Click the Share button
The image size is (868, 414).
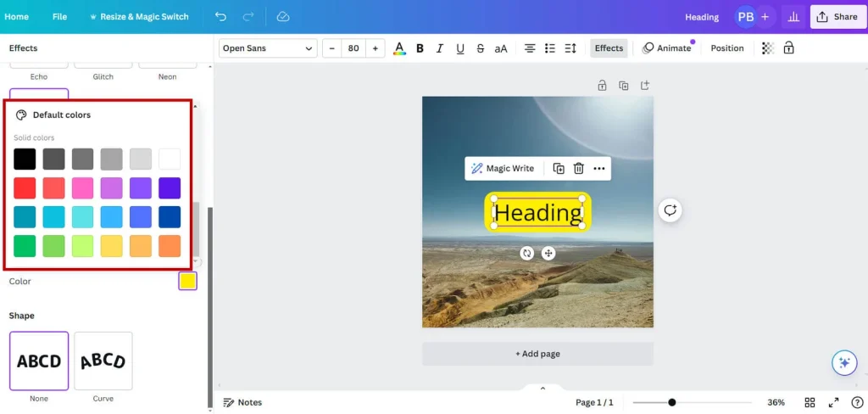click(x=836, y=17)
